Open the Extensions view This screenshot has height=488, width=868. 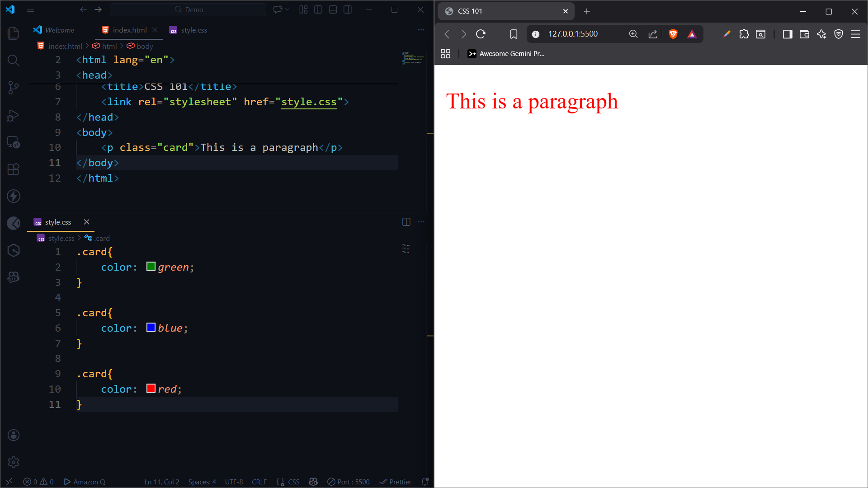pos(14,169)
